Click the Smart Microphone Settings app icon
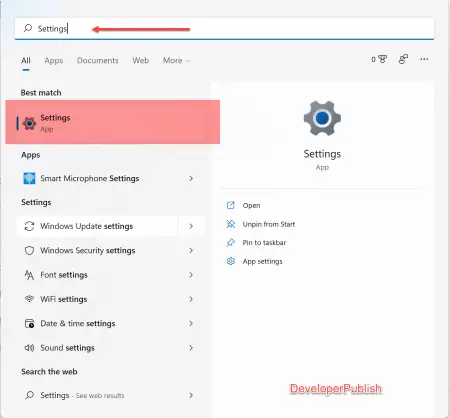This screenshot has height=418, width=450. (29, 178)
